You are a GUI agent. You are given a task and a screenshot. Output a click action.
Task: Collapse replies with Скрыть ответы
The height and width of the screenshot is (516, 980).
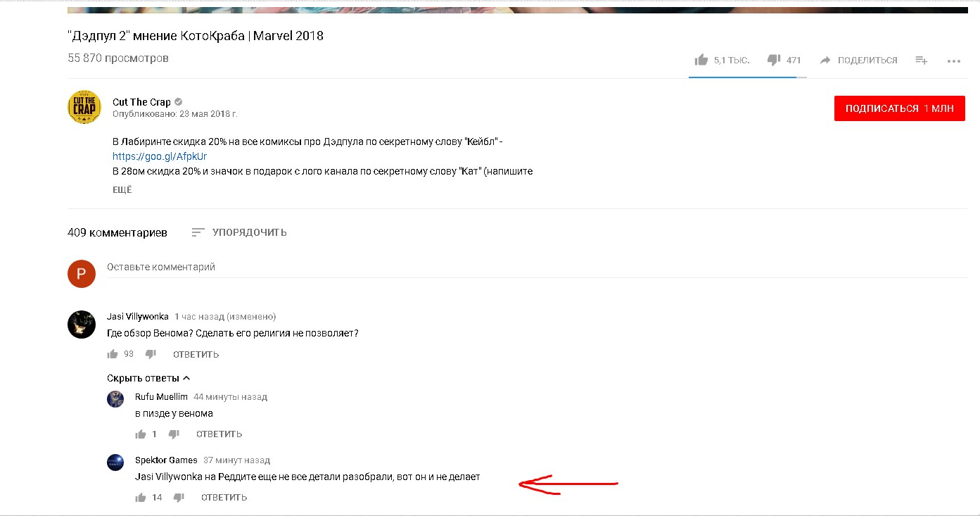point(148,378)
